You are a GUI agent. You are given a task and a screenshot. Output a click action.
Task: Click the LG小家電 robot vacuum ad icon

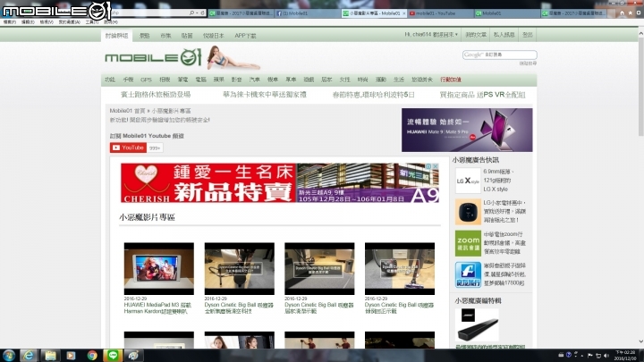[468, 212]
